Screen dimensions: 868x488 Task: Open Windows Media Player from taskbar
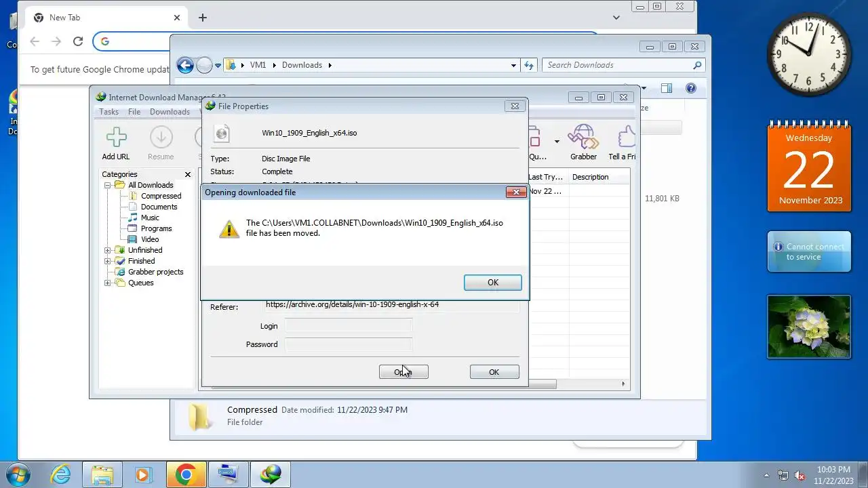142,474
